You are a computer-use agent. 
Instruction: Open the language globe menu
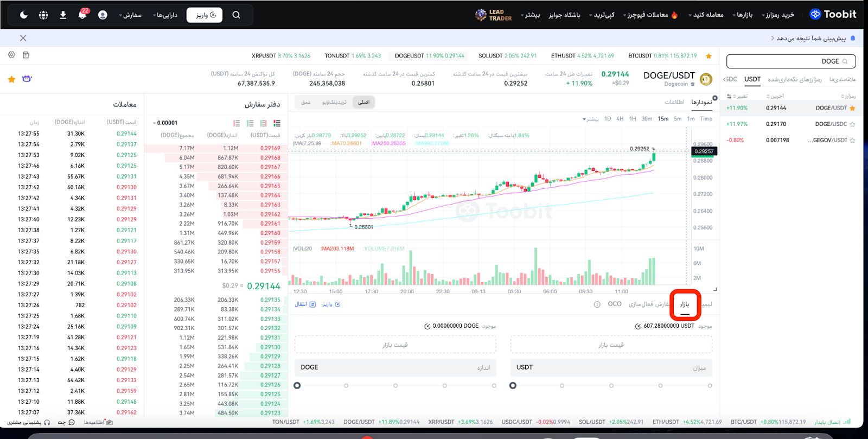click(43, 15)
